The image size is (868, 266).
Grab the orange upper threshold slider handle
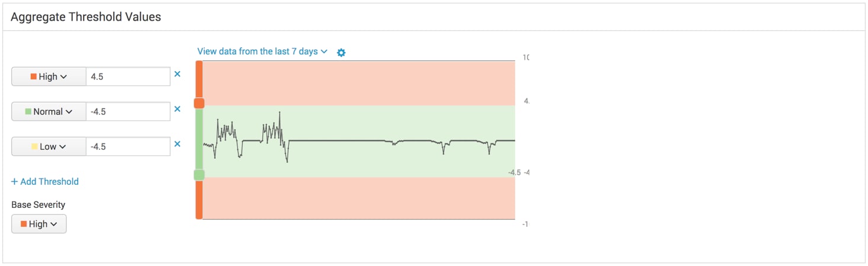(x=199, y=104)
